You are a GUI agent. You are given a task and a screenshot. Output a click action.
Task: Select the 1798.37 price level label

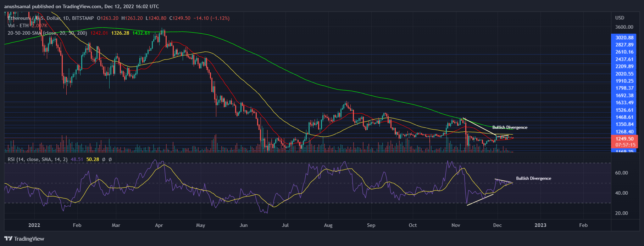pyautogui.click(x=624, y=88)
